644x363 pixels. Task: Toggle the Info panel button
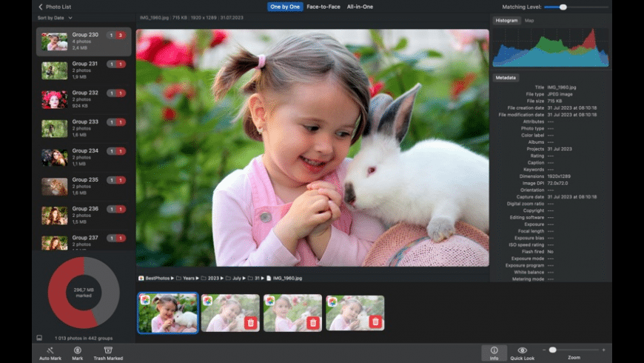(494, 350)
